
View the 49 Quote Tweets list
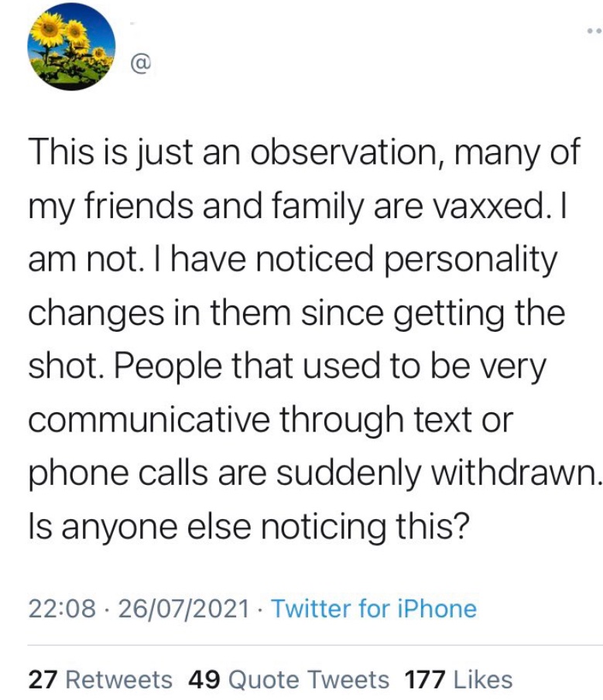pyautogui.click(x=289, y=679)
